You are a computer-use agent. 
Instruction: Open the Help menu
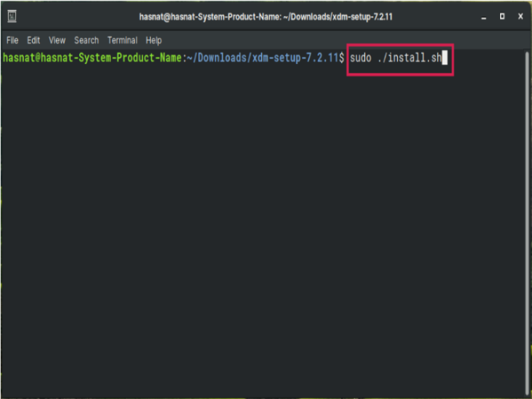(x=154, y=41)
